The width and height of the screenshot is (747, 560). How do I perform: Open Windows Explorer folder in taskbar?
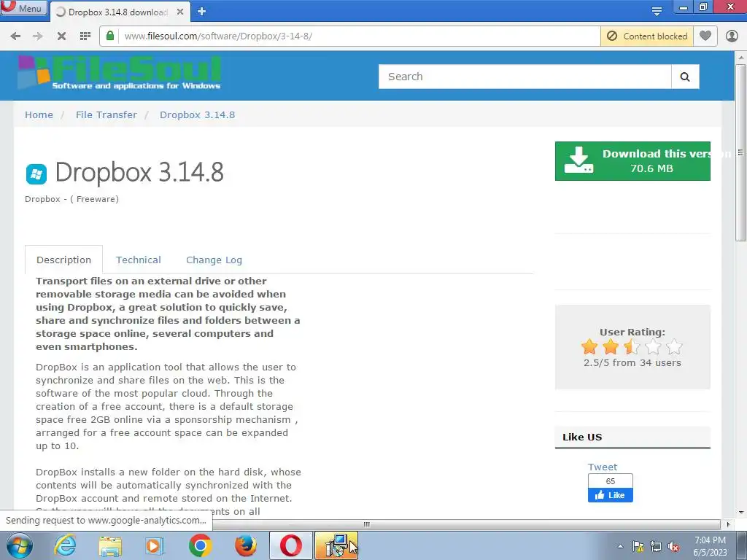click(110, 545)
